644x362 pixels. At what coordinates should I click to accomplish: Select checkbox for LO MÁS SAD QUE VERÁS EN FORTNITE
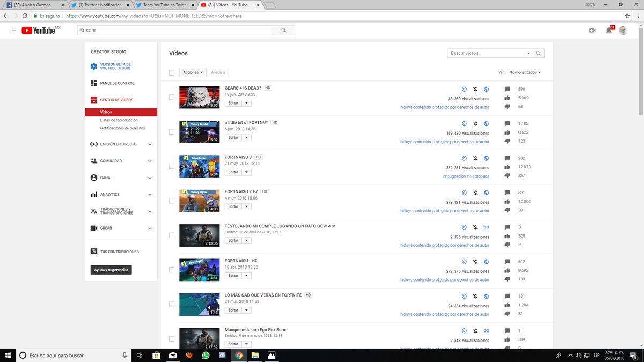click(x=172, y=304)
